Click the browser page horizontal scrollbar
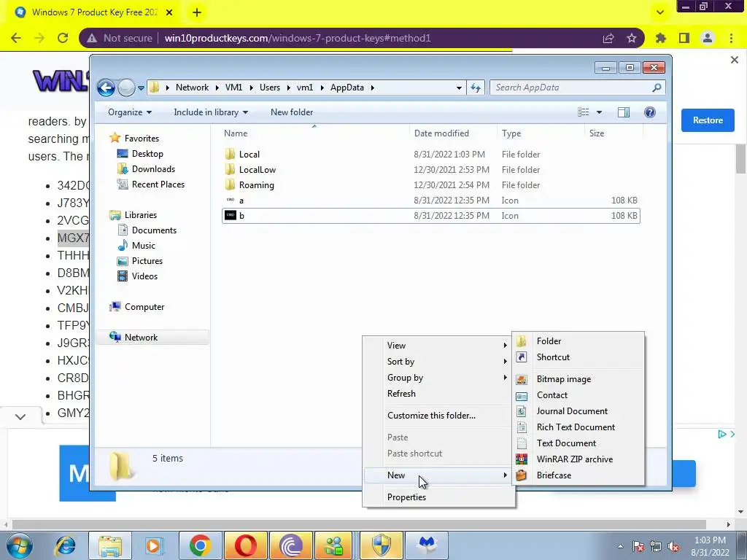 [358, 524]
